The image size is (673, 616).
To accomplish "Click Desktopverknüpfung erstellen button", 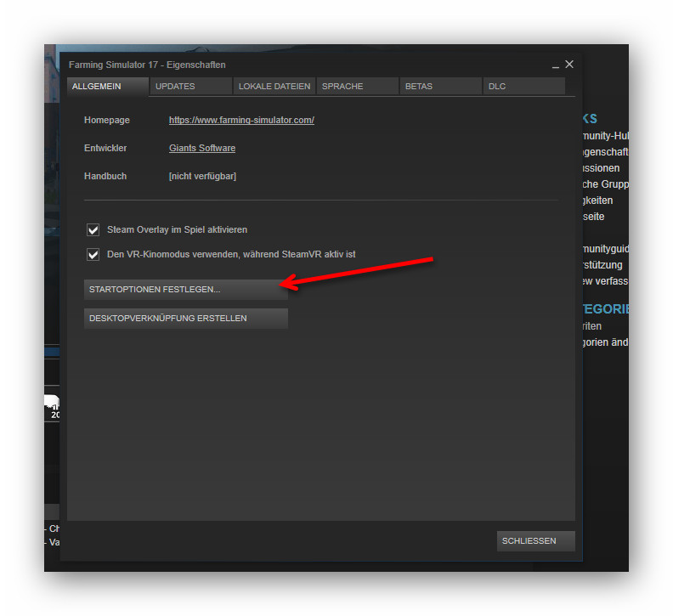I will pyautogui.click(x=185, y=319).
